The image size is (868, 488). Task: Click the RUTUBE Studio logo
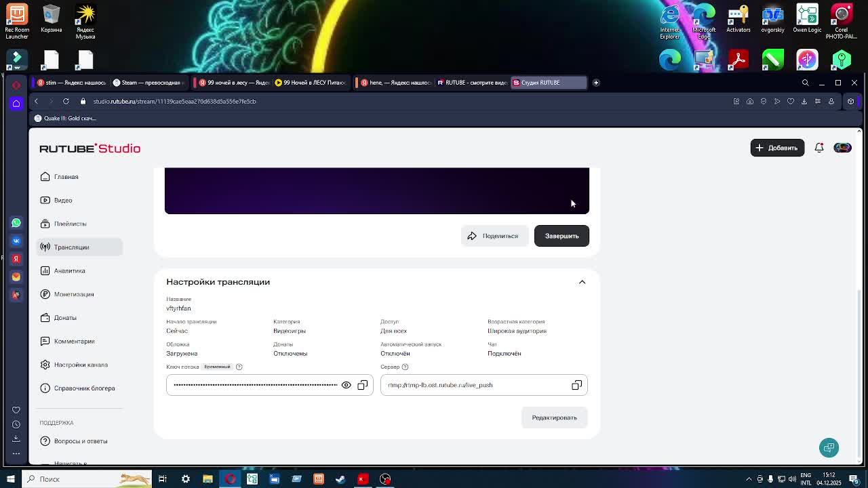coord(90,148)
